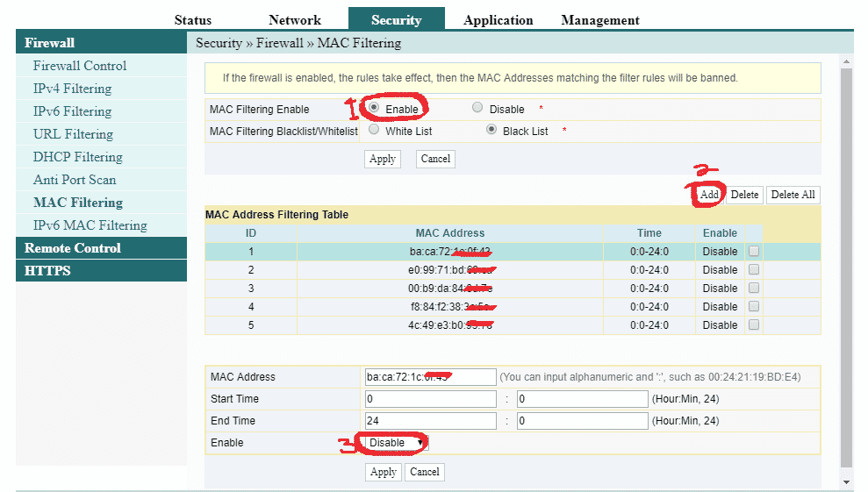Click the MAC Address input field
The height and width of the screenshot is (492, 868).
click(430, 377)
